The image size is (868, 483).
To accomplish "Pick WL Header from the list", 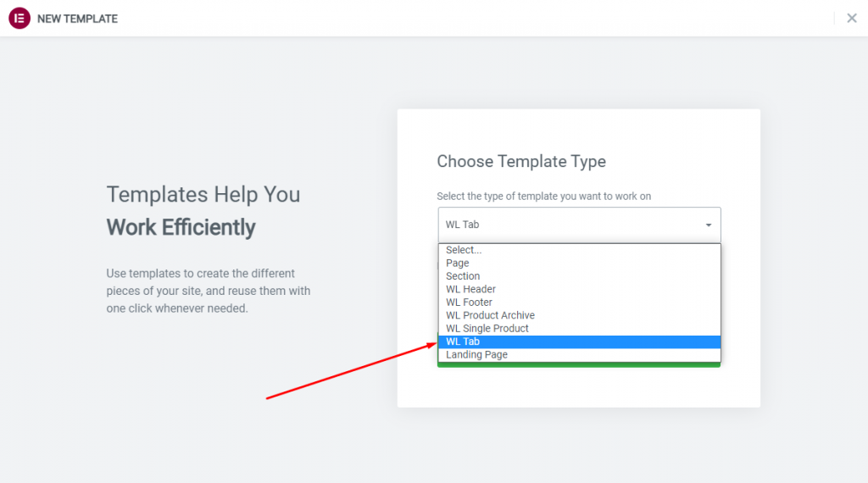I will (x=579, y=289).
